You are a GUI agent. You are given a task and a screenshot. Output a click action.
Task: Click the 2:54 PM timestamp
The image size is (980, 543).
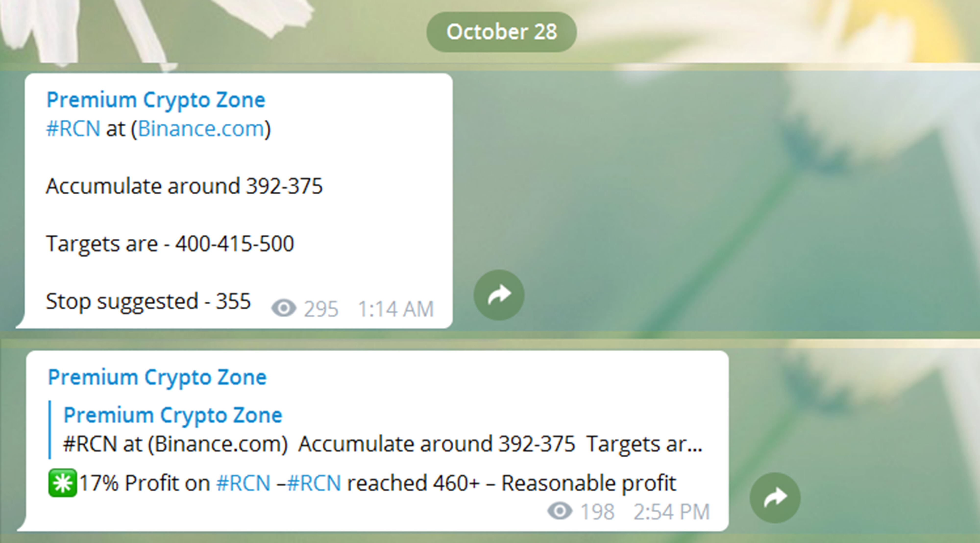click(x=672, y=512)
